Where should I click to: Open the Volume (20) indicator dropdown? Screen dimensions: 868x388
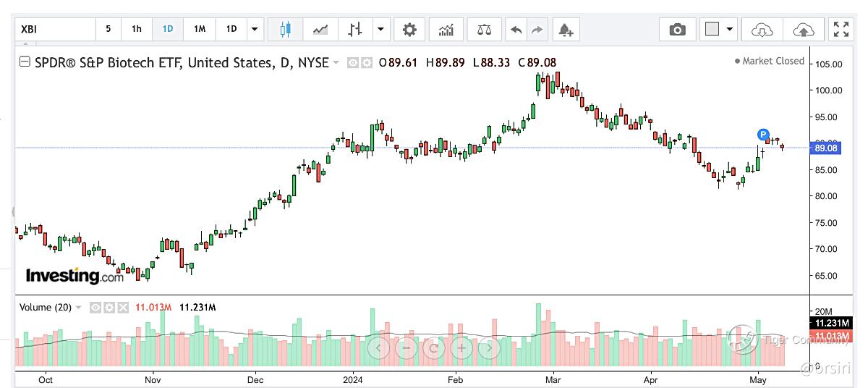click(78, 308)
